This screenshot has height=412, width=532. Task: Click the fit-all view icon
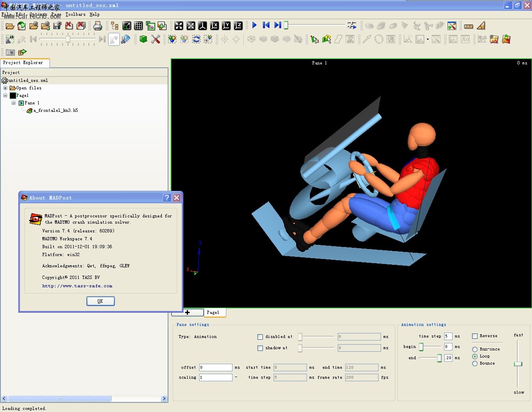pyautogui.click(x=179, y=26)
